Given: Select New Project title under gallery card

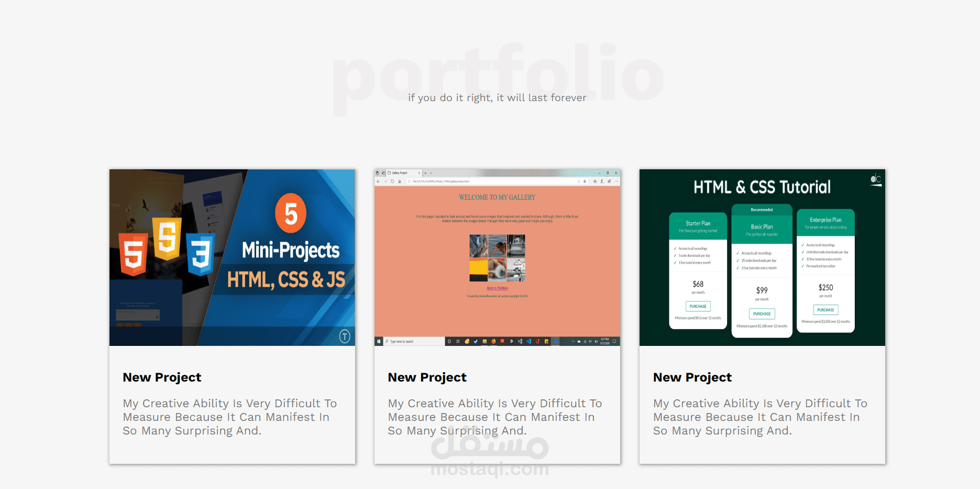Looking at the screenshot, I should point(427,377).
